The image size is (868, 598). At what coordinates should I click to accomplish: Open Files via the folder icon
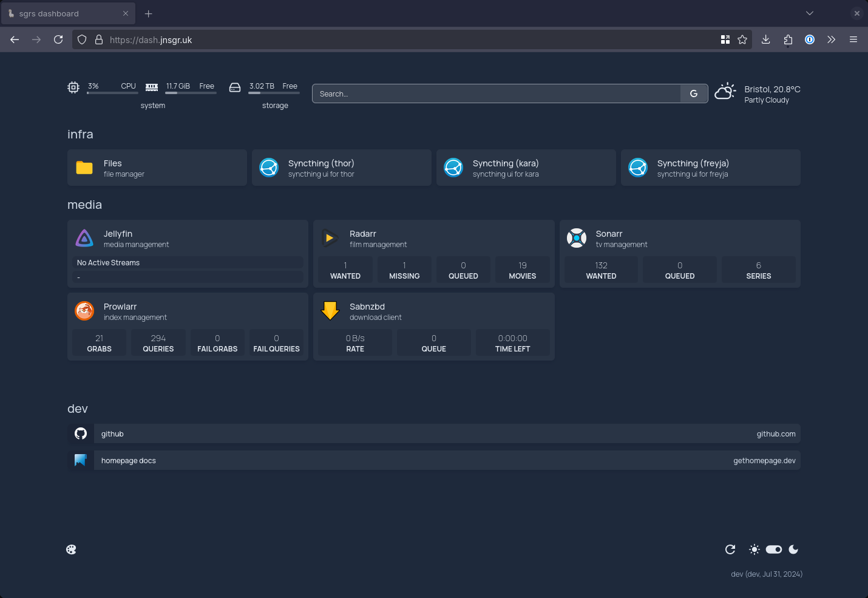[84, 168]
